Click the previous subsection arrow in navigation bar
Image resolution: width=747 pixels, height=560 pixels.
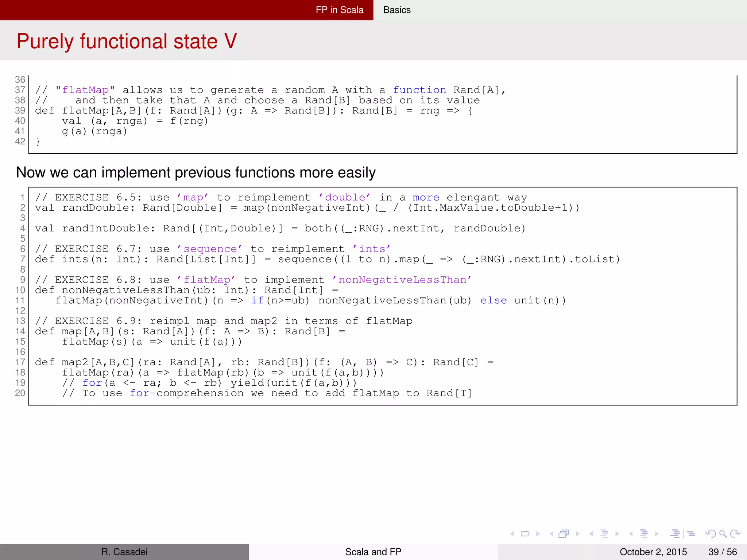[x=591, y=534]
